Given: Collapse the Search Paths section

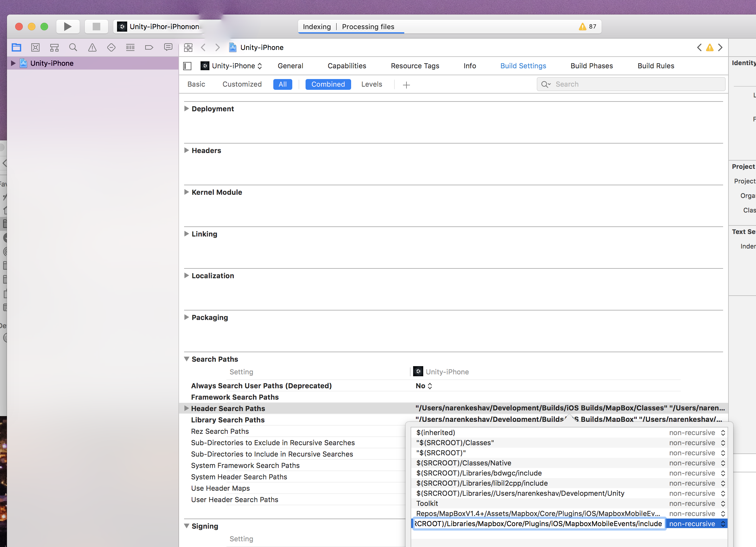Looking at the screenshot, I should pos(187,359).
